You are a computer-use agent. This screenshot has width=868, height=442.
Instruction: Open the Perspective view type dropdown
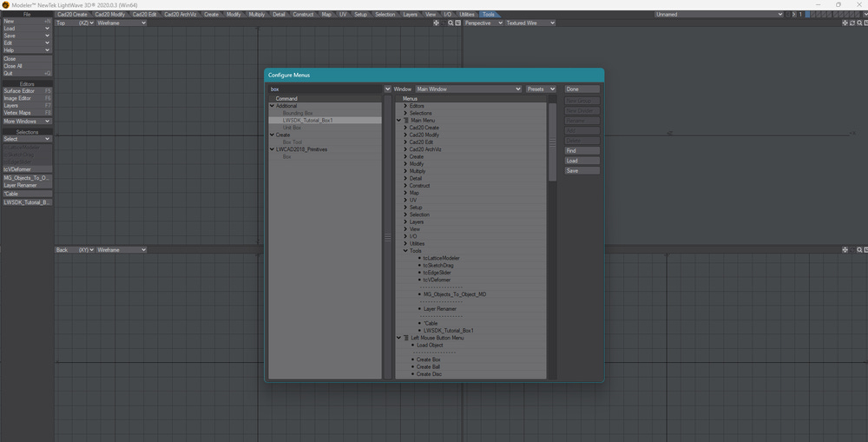click(483, 23)
